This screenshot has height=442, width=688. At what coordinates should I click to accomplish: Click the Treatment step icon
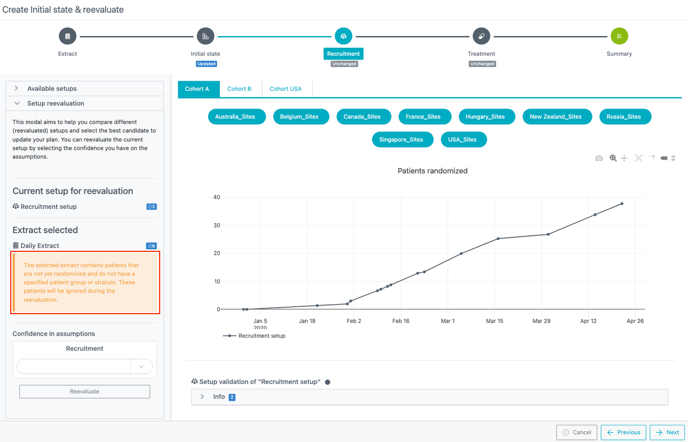(x=481, y=36)
